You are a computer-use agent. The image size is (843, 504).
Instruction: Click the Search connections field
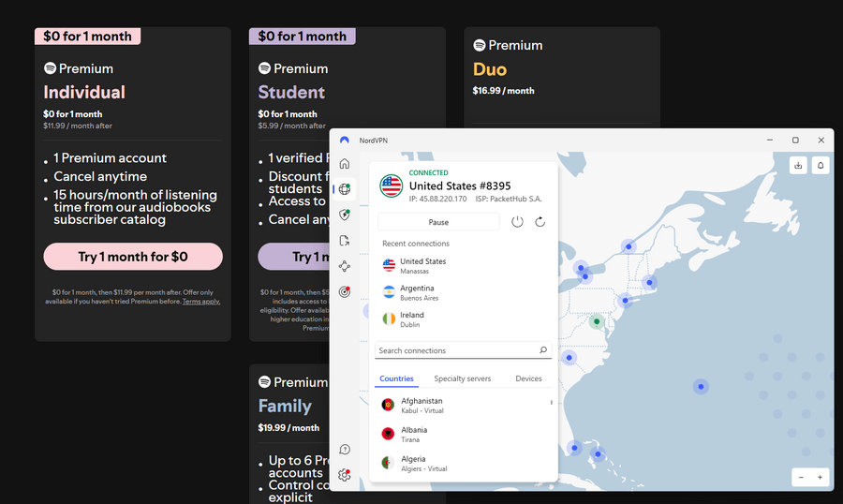(463, 350)
